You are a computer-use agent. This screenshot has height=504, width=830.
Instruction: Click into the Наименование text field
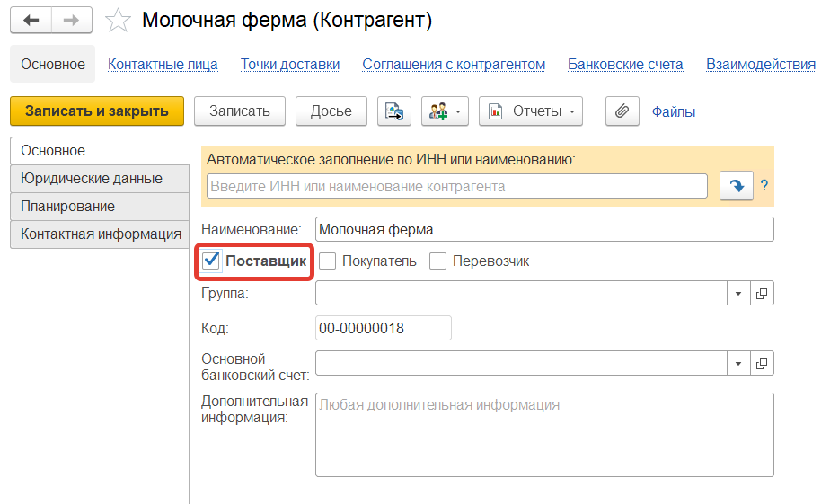point(544,229)
